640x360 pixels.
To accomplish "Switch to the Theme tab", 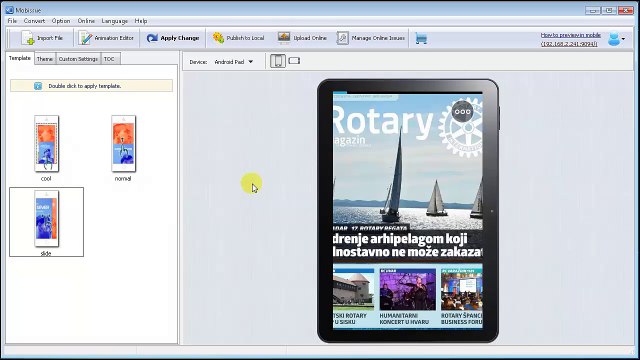I will tap(45, 59).
